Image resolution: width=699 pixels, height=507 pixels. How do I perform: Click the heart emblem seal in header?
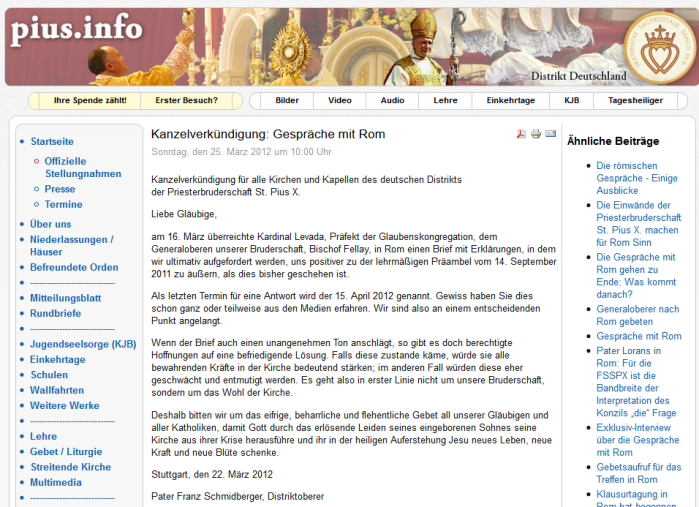(657, 48)
